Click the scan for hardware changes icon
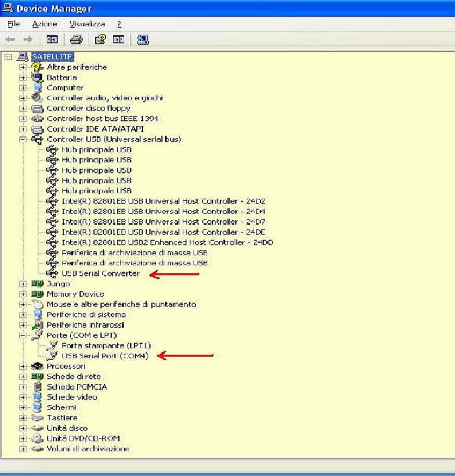The image size is (455, 476). click(142, 39)
